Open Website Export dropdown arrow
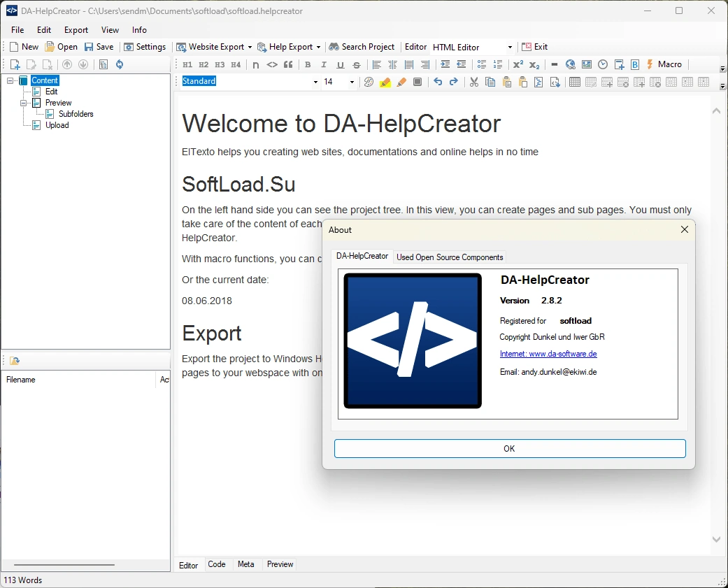The width and height of the screenshot is (728, 588). (x=250, y=47)
